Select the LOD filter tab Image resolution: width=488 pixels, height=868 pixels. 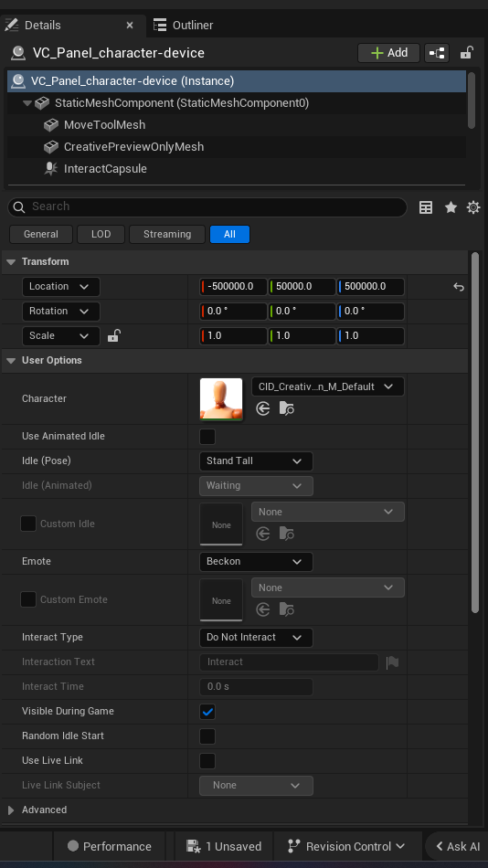[101, 235]
